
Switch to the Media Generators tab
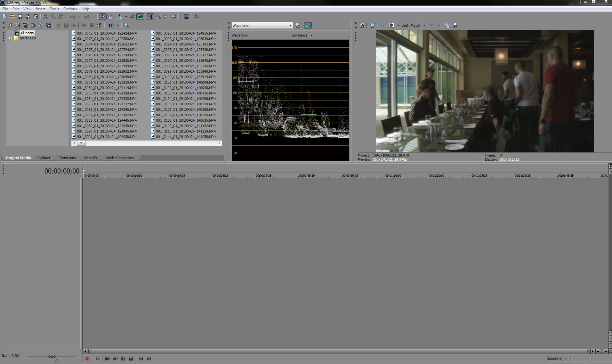[120, 158]
